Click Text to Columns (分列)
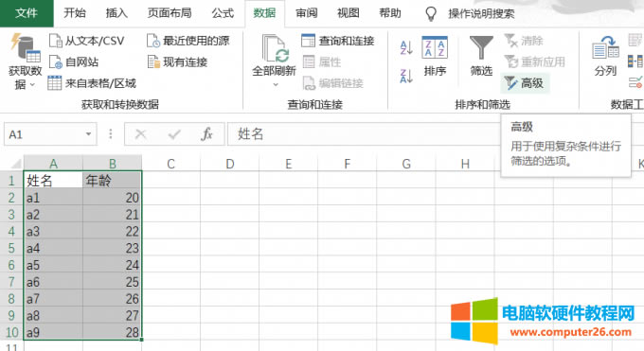Screen dimensions: 644x351 (x=605, y=56)
